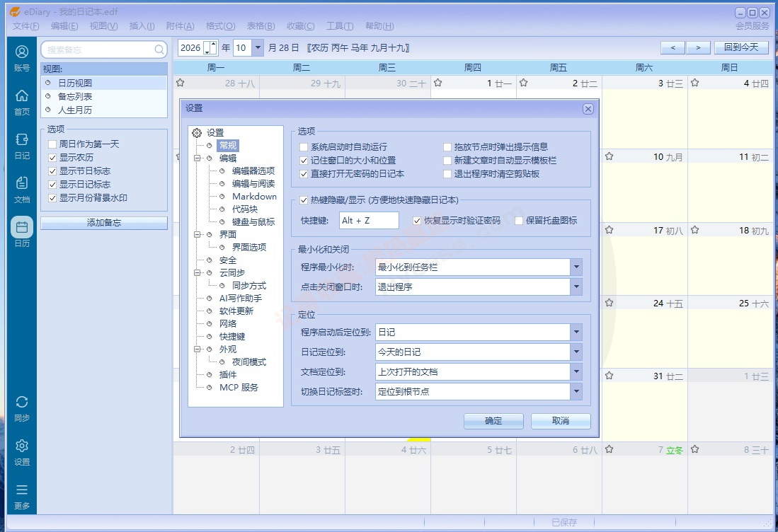Click the star icon on calendar day 28 十八
Viewport: 778px width, 532px height.
point(180,83)
